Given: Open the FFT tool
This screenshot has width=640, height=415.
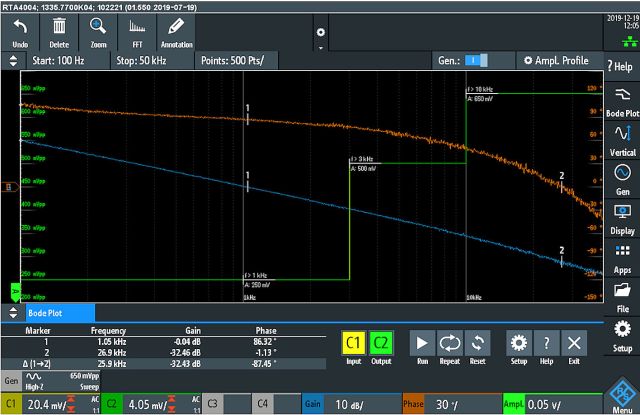Looking at the screenshot, I should [137, 33].
